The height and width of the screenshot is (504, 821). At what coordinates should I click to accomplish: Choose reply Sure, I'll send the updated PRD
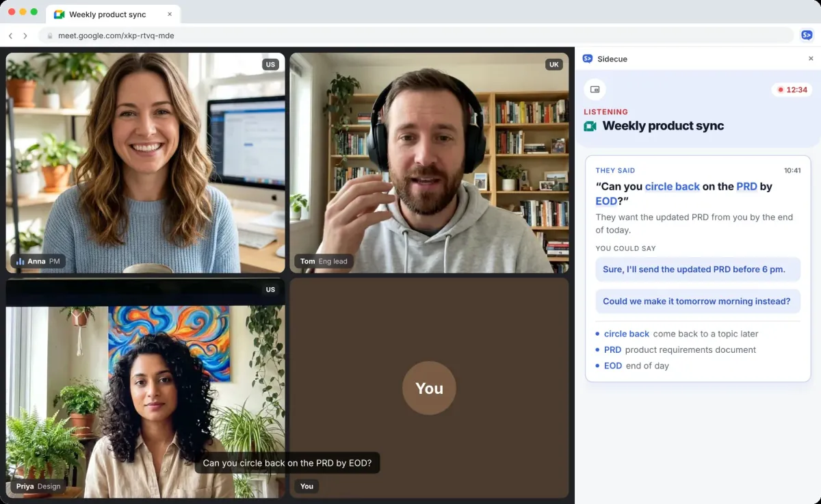point(698,269)
